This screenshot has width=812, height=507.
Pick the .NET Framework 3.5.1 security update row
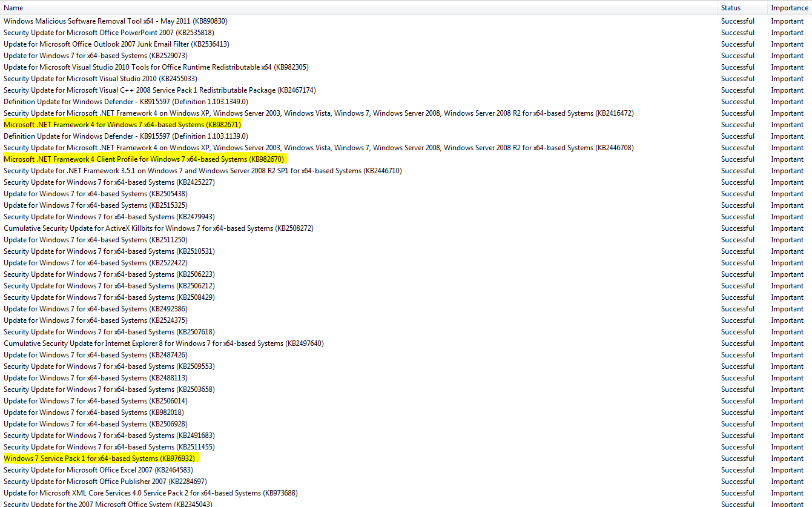click(x=202, y=171)
